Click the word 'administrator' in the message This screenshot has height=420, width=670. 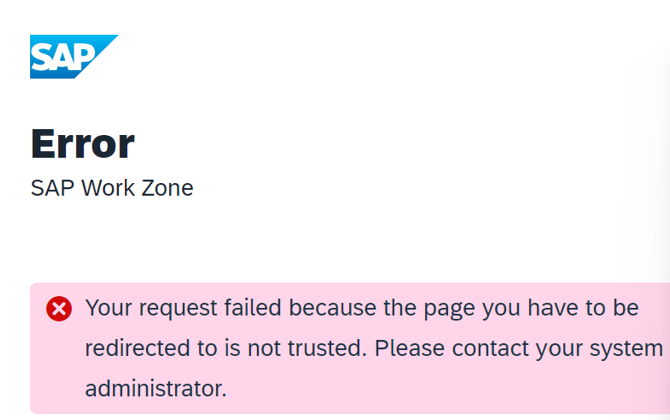pos(156,388)
